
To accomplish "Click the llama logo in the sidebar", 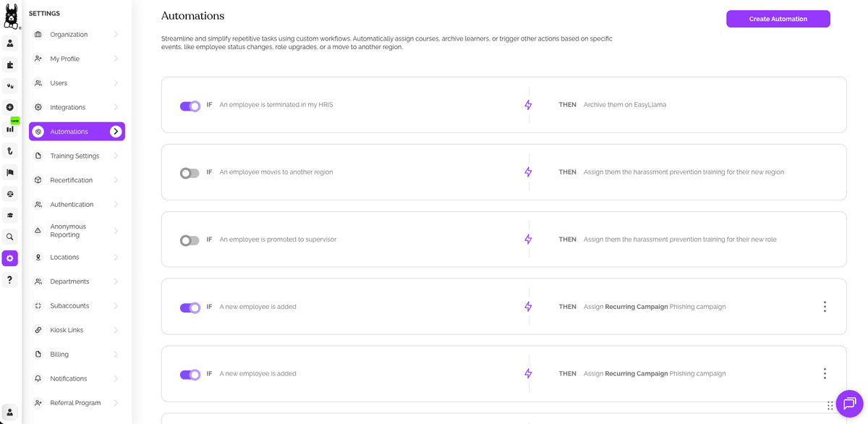I will [11, 16].
